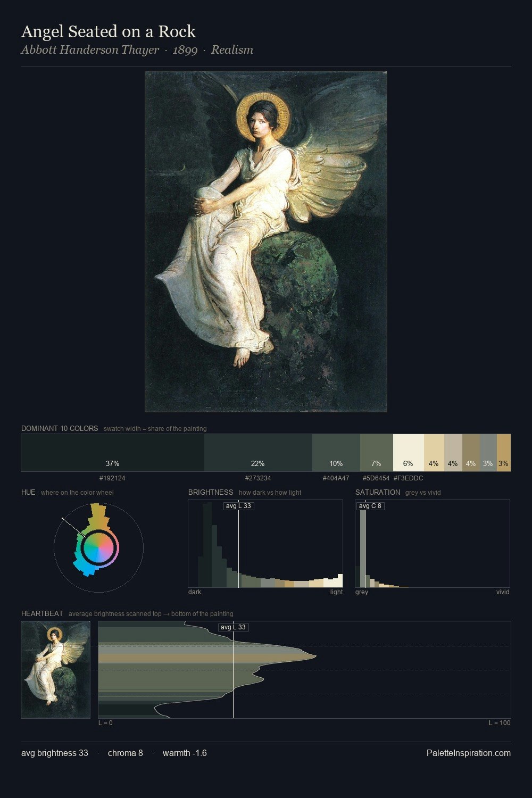Image resolution: width=532 pixels, height=798 pixels.
Task: Click the 'L = 100' axis label
Action: pyautogui.click(x=500, y=723)
